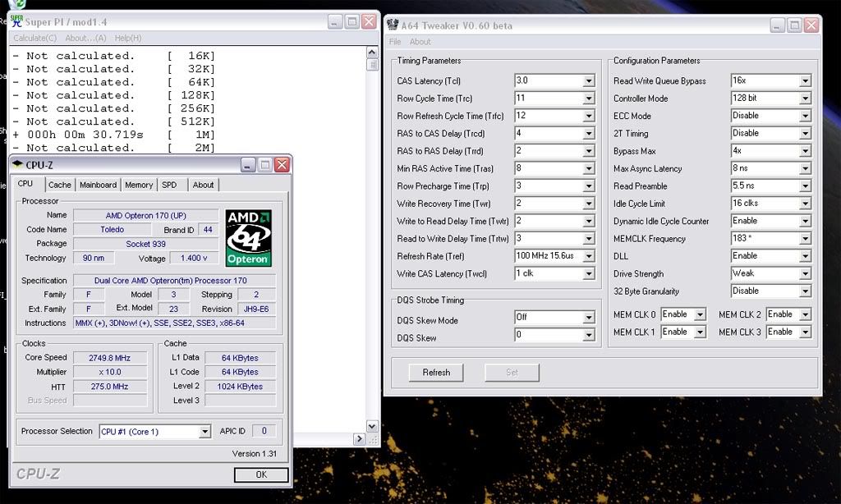Click the AMD 64 Opteron logo
The height and width of the screenshot is (504, 841).
tap(248, 238)
